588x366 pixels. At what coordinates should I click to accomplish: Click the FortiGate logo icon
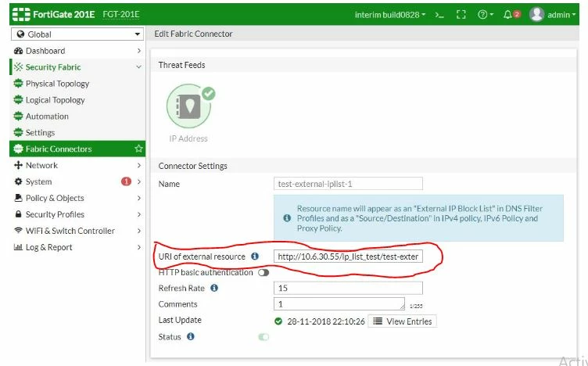coord(21,14)
